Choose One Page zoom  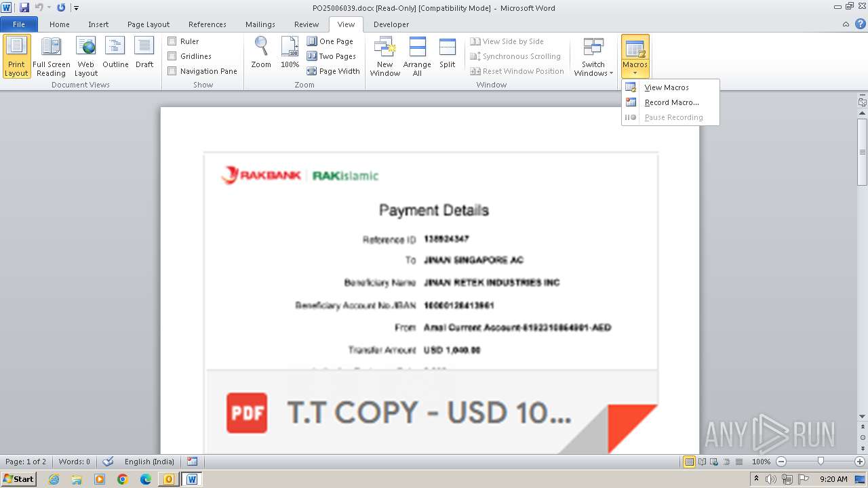330,41
